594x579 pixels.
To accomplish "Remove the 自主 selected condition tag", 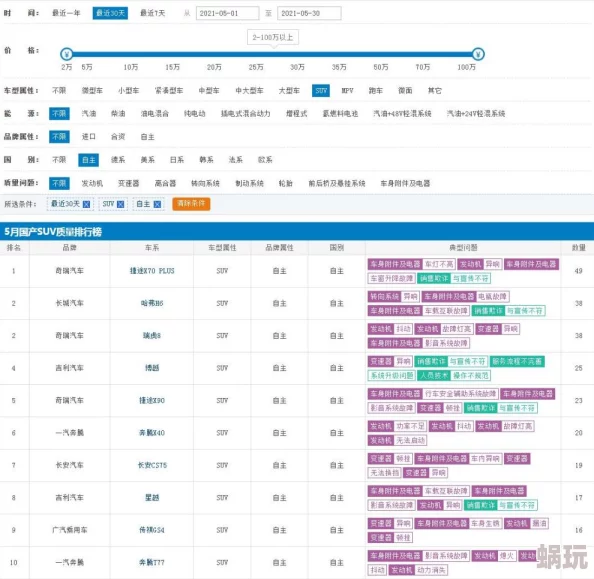I will coord(157,205).
